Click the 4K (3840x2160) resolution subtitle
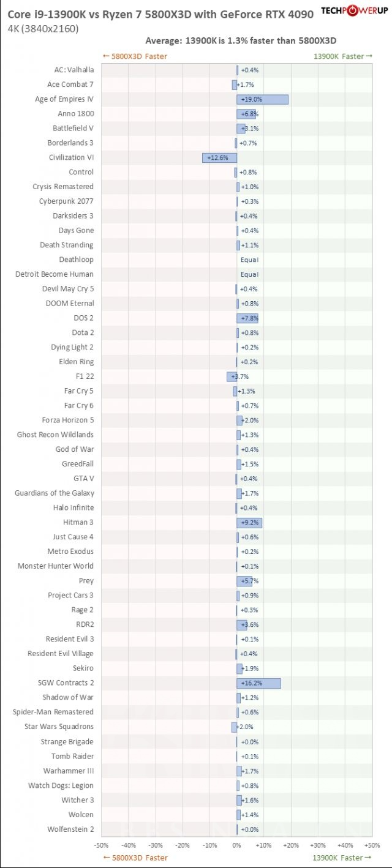Screen dimensions: 392x868 tap(43, 29)
